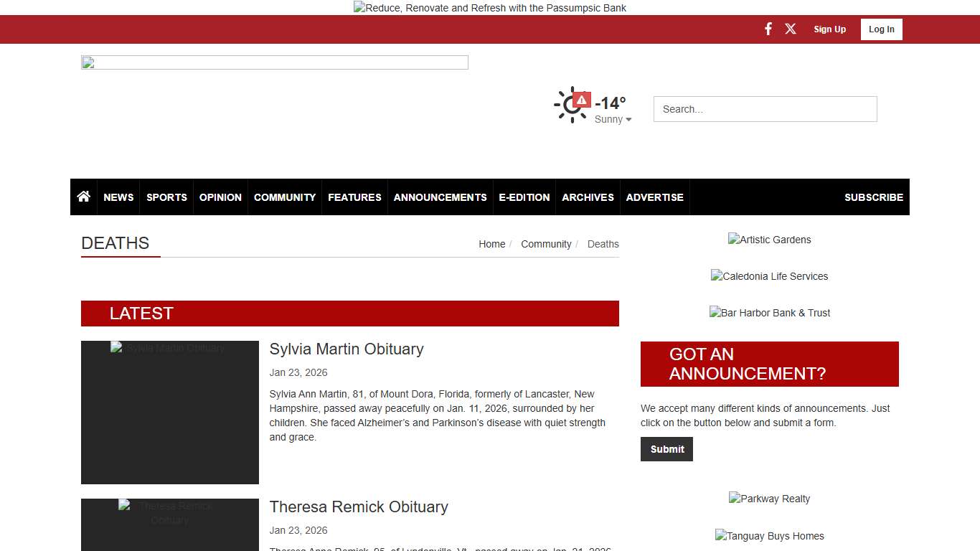Screen dimensions: 980x551
Task: Click the Sign Up link
Action: (829, 29)
